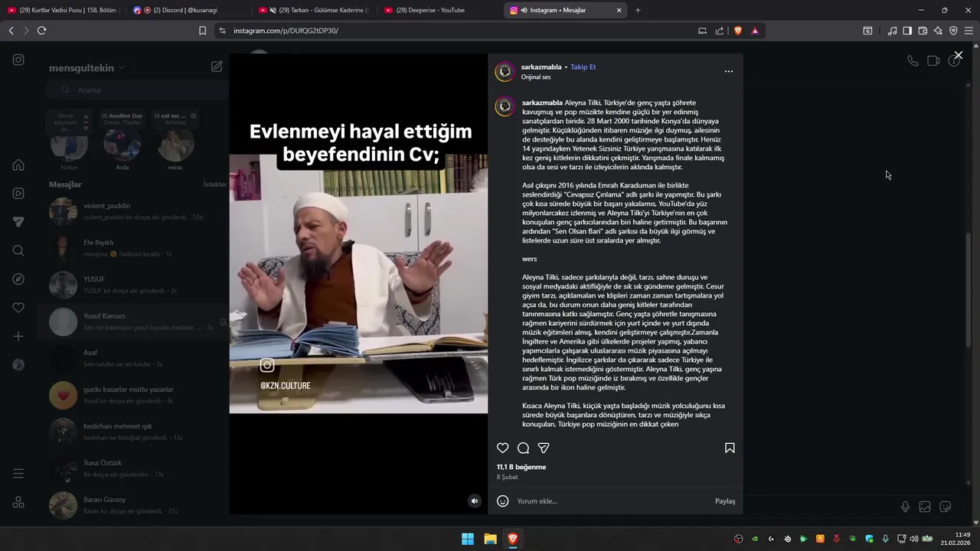980x551 pixels.
Task: Click the Arama search box in Messages
Action: coord(136,90)
